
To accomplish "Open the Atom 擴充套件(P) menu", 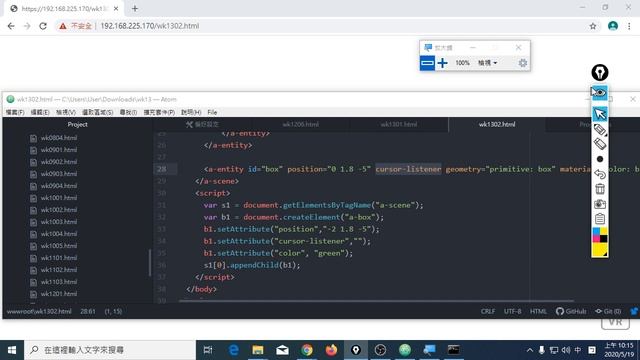I will pyautogui.click(x=159, y=112).
